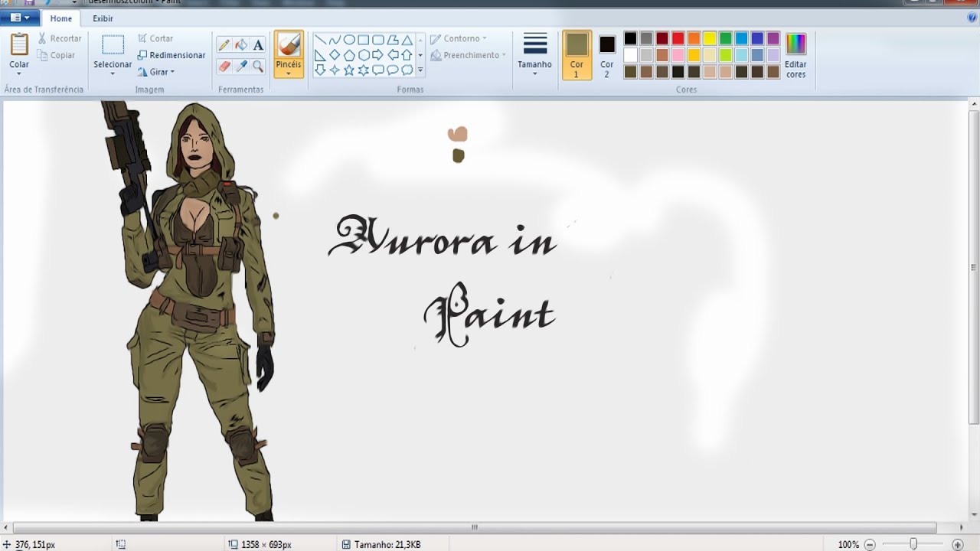
Task: Choose the right arrow shape
Action: (x=378, y=55)
